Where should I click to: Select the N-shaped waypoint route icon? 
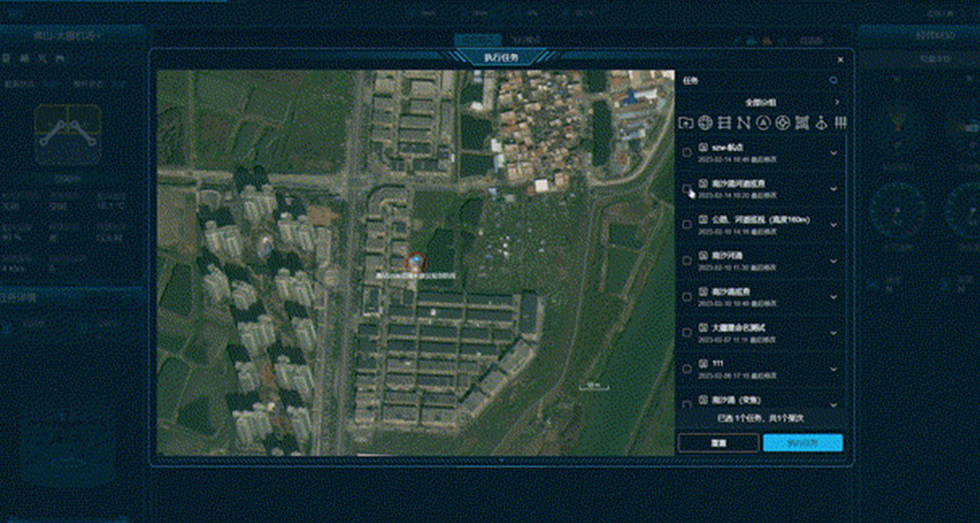pyautogui.click(x=743, y=123)
